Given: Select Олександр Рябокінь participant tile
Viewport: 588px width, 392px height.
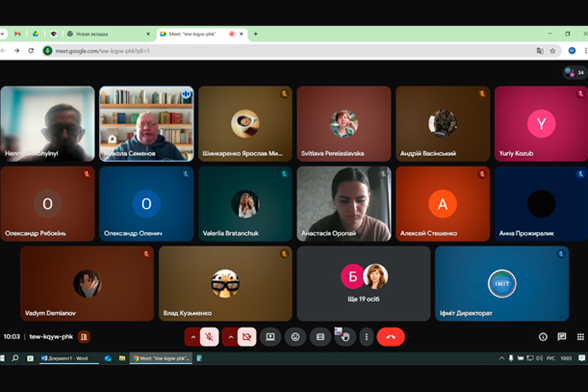Looking at the screenshot, I should (x=47, y=204).
